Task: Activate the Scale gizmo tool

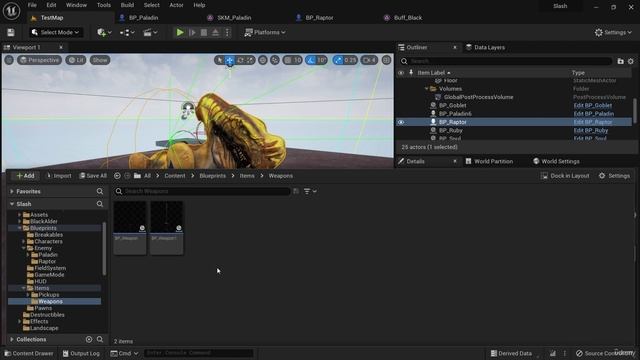Action: tap(250, 60)
